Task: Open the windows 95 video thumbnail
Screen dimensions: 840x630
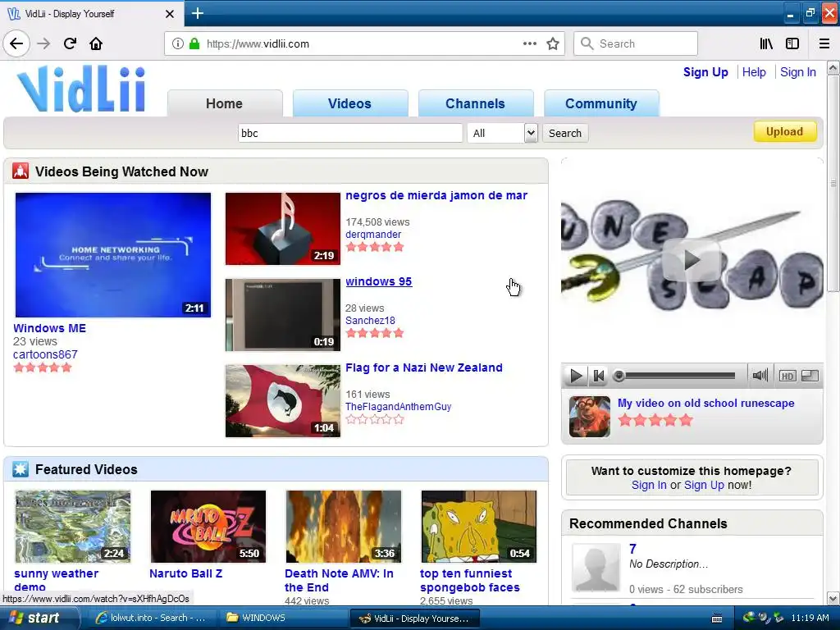Action: (x=283, y=315)
